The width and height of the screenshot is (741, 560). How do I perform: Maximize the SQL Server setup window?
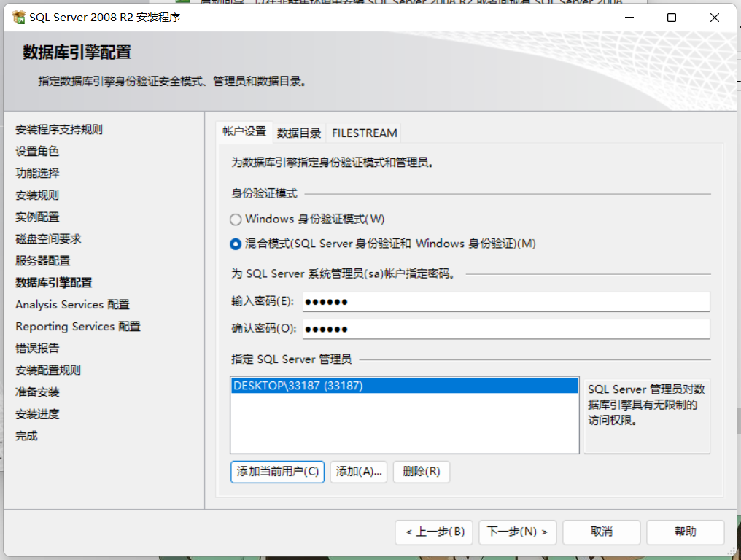coord(672,17)
